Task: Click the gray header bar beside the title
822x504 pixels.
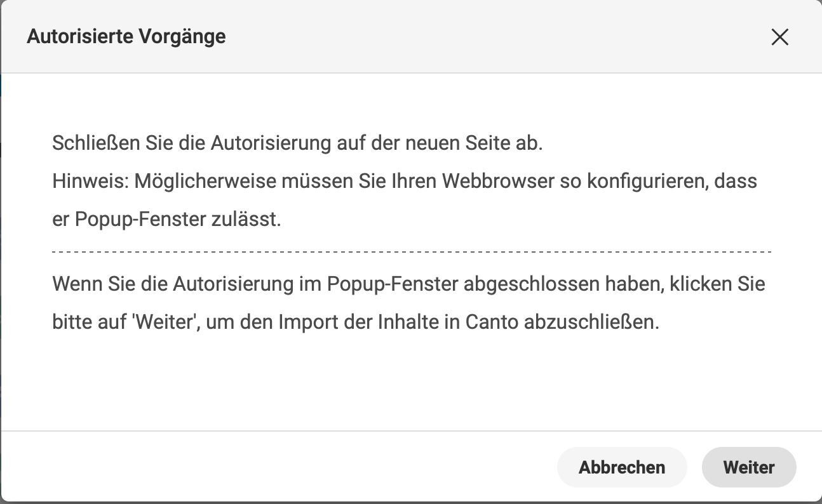Action: 495,36
